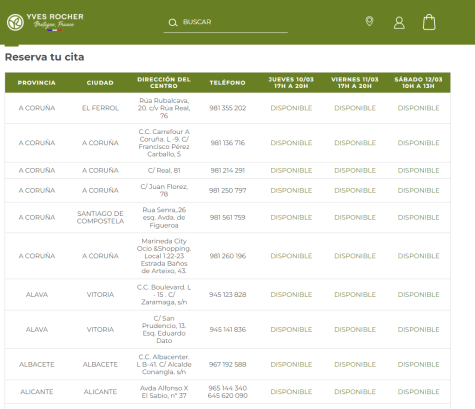Choose Saturday DISPONIBLE for C.C. Carrefour A Coruña

point(418,143)
